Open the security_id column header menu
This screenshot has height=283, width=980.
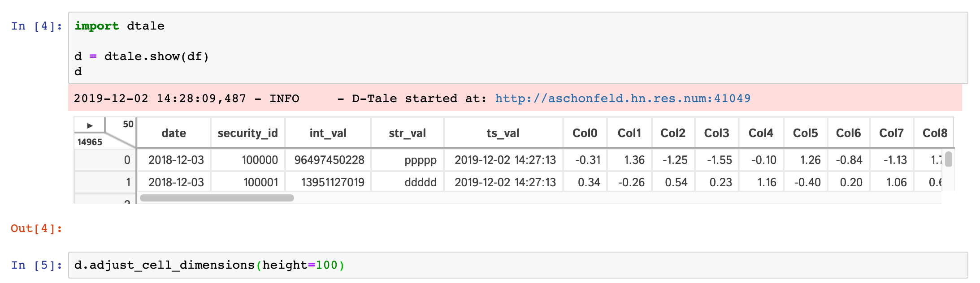[x=247, y=133]
